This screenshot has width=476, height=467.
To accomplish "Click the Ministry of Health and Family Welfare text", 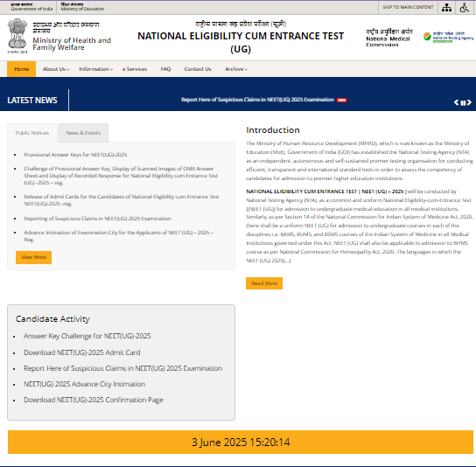I will (x=72, y=44).
